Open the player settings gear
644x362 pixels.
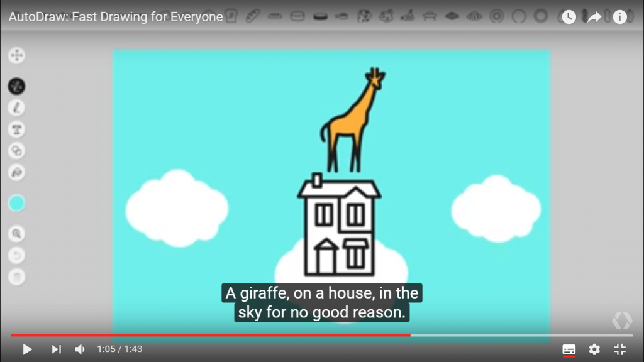click(594, 349)
